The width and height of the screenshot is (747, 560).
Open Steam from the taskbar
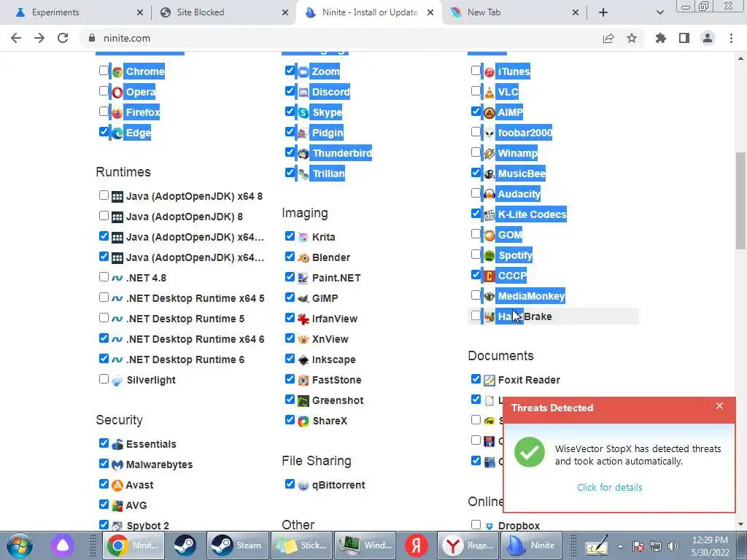(x=237, y=545)
